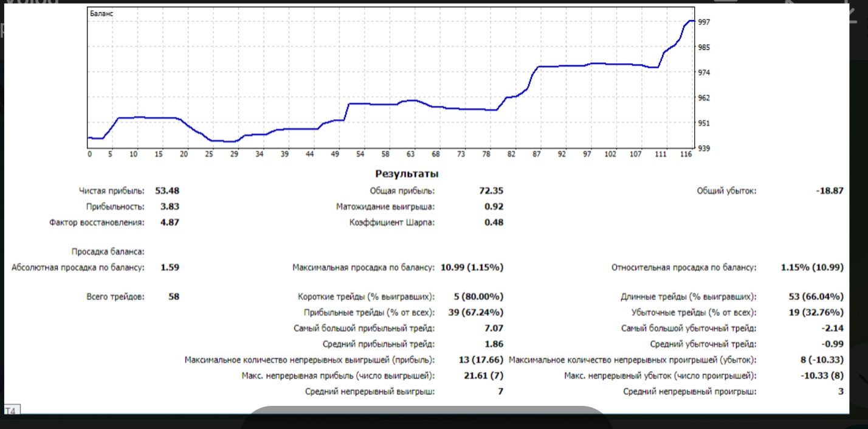
Task: Click the "Чистая прибыль:" label
Action: [112, 191]
